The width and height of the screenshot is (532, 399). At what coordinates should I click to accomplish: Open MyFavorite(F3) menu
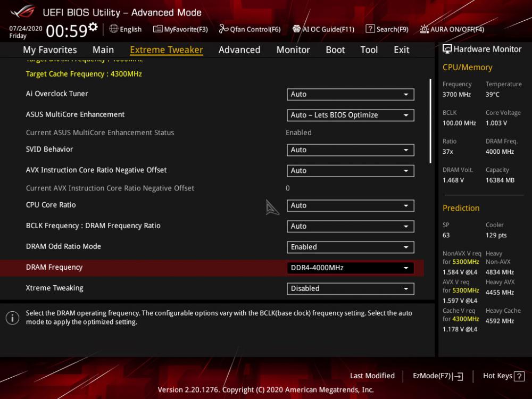[180, 29]
